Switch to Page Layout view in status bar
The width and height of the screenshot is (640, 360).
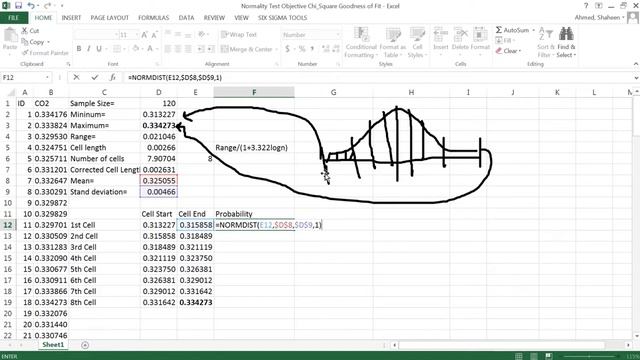click(x=533, y=356)
